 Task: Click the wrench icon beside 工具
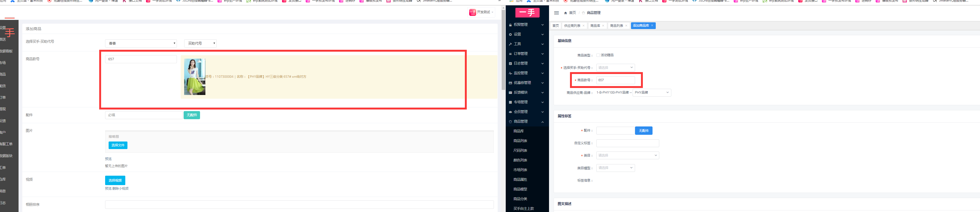tap(510, 44)
